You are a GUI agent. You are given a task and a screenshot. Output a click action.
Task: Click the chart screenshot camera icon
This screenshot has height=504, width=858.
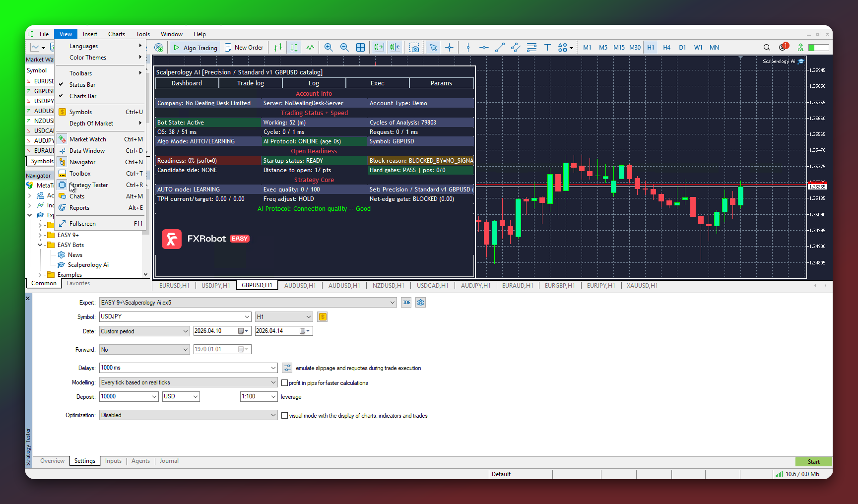tap(414, 47)
